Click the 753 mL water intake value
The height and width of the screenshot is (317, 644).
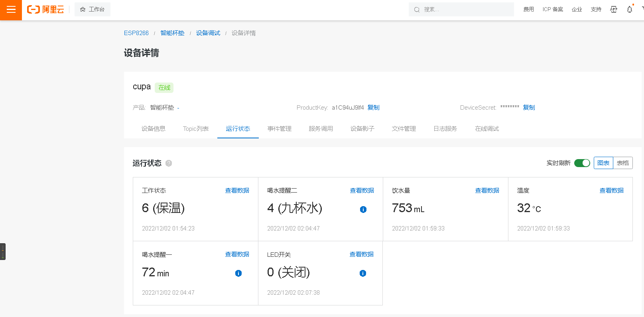[x=408, y=208]
